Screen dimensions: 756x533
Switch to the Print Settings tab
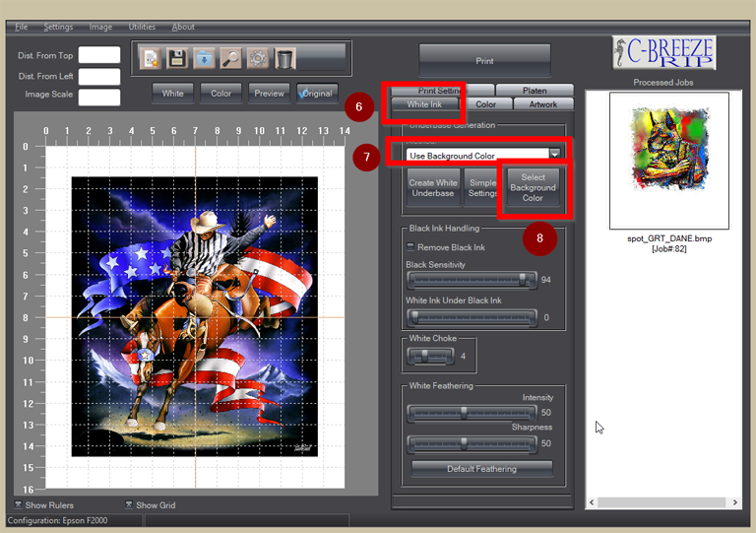(442, 91)
